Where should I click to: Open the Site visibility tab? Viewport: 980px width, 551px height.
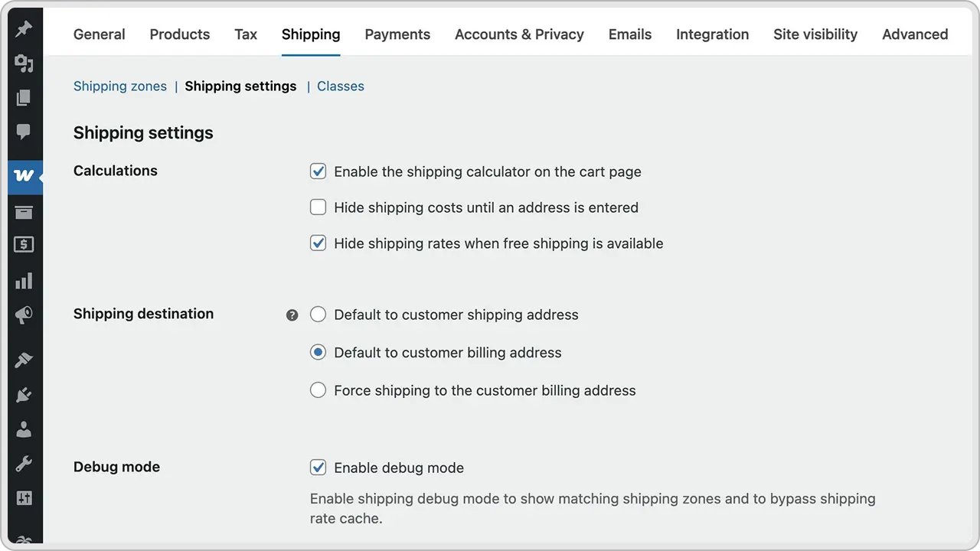pos(815,34)
